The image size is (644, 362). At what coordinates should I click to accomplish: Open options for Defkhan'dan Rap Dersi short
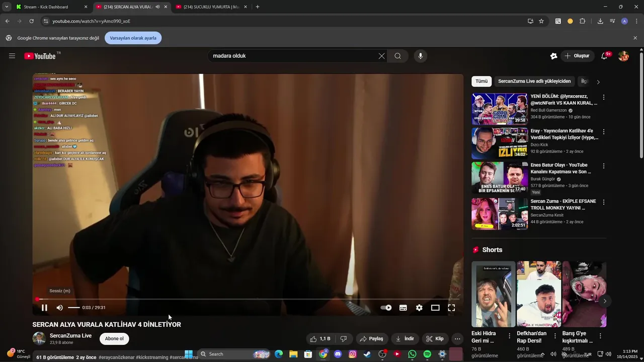[555, 336]
